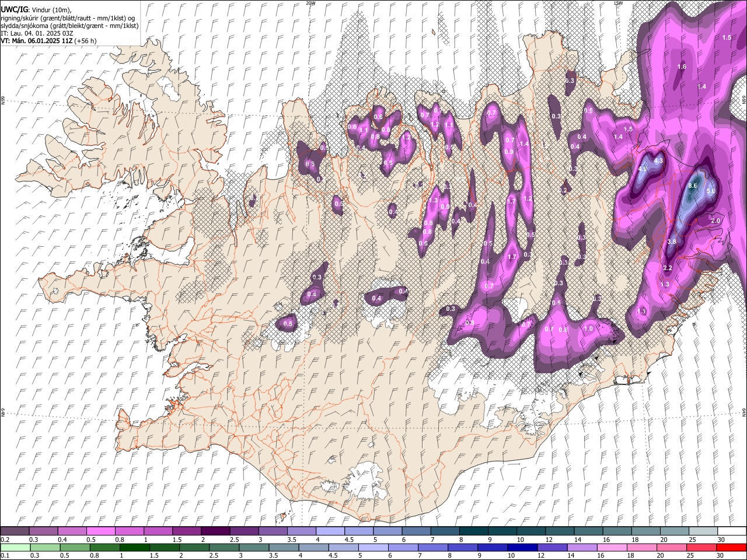Click the 8.6 snowfall peak value on the map

[x=693, y=185]
